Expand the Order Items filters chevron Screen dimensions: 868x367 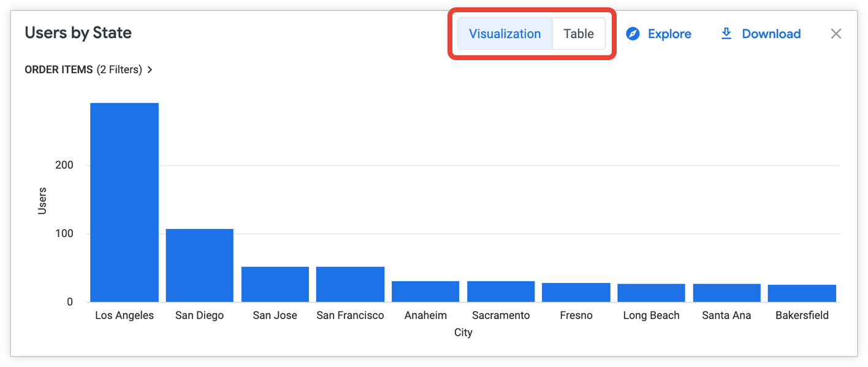150,70
